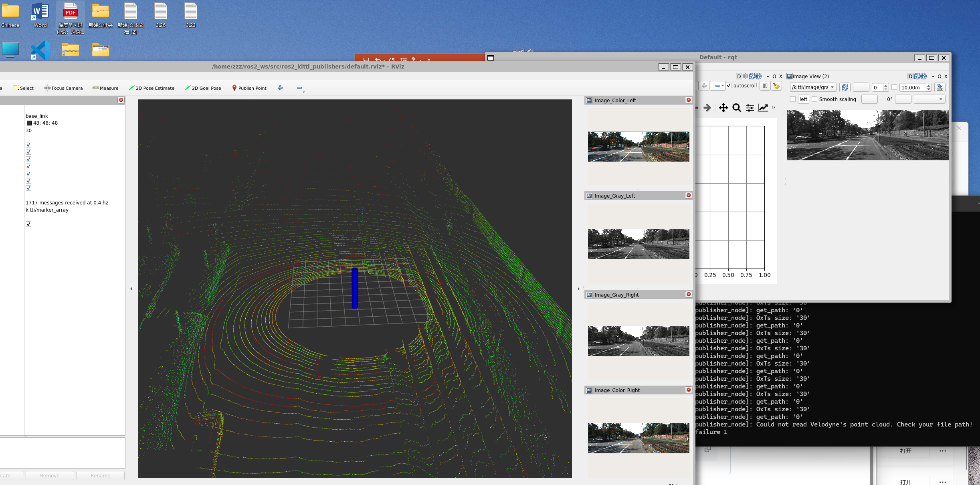Close the Image_Gray_Right panel
The width and height of the screenshot is (980, 485).
point(689,294)
